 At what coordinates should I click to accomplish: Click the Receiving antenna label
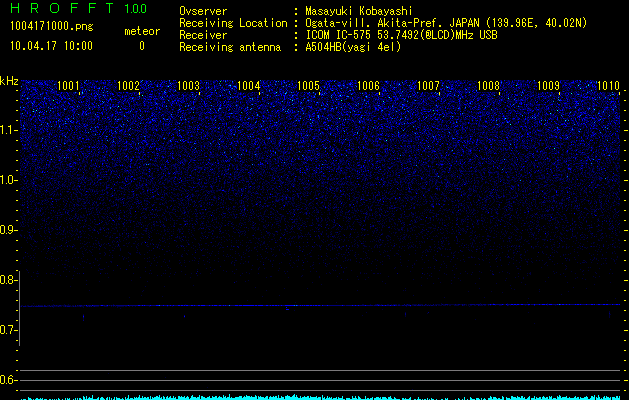tap(230, 47)
